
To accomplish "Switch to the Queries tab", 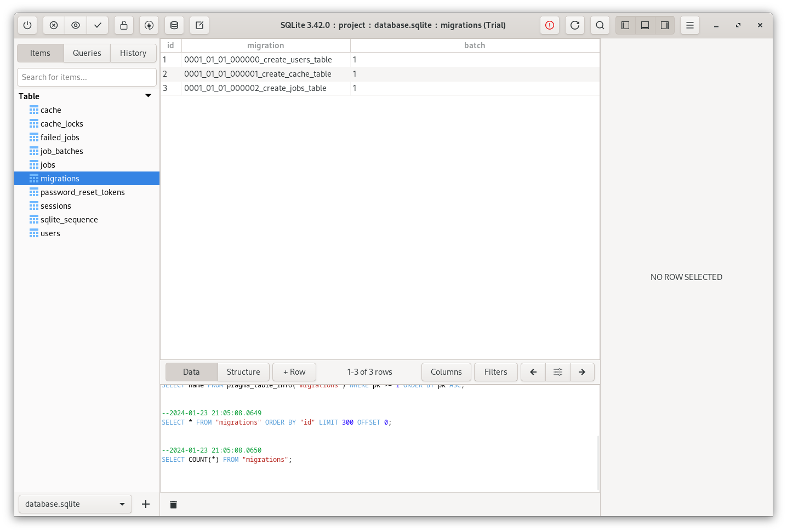I will coord(87,53).
